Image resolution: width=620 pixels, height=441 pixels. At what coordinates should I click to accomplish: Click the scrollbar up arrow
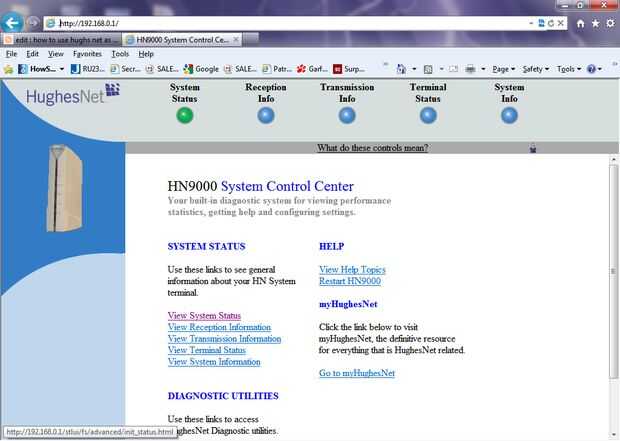pyautogui.click(x=613, y=160)
